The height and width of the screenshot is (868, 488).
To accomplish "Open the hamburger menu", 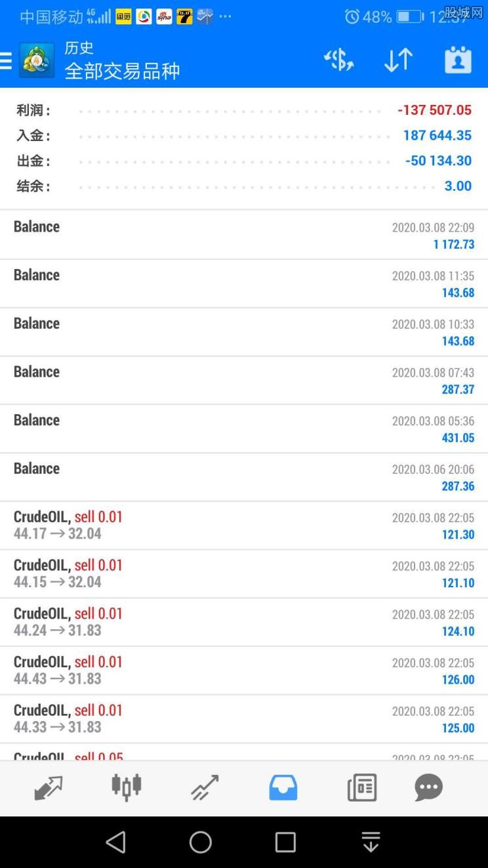I will pyautogui.click(x=5, y=61).
